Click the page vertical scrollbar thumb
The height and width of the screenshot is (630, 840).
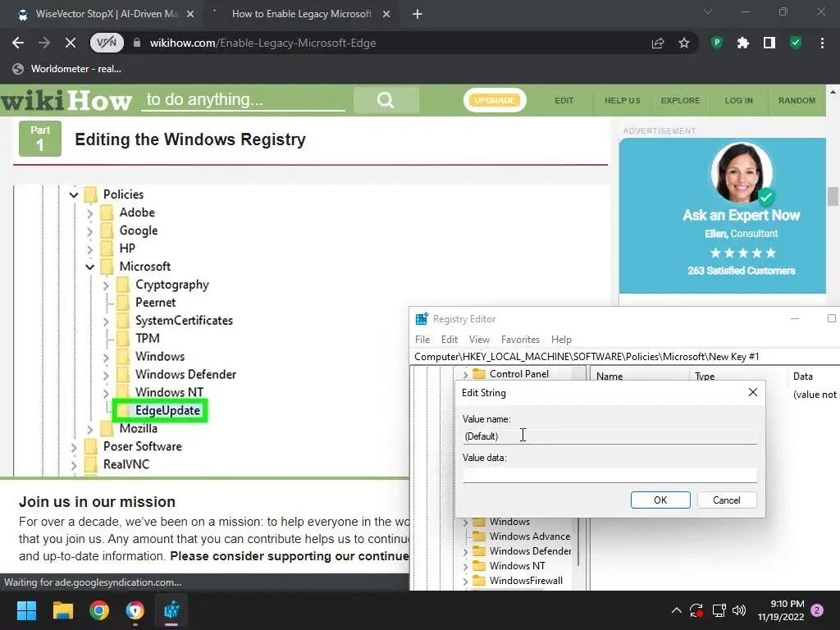(833, 196)
